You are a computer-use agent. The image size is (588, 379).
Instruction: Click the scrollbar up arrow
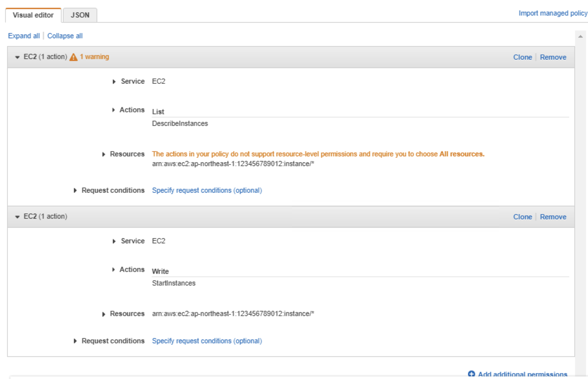(581, 37)
